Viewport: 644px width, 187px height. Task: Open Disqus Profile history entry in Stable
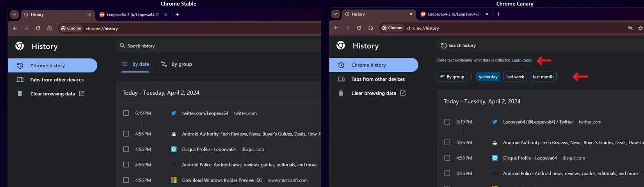pyautogui.click(x=209, y=149)
